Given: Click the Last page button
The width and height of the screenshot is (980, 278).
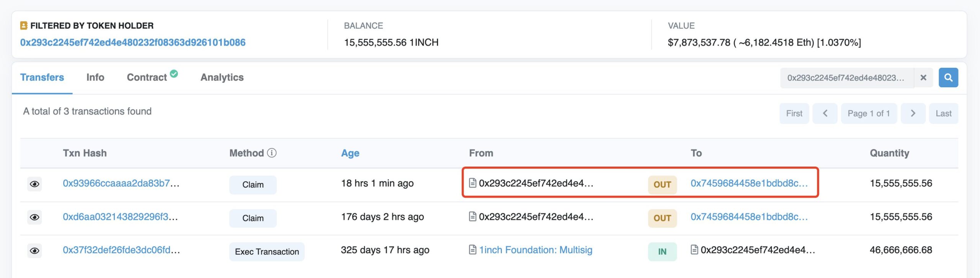Looking at the screenshot, I should [943, 113].
